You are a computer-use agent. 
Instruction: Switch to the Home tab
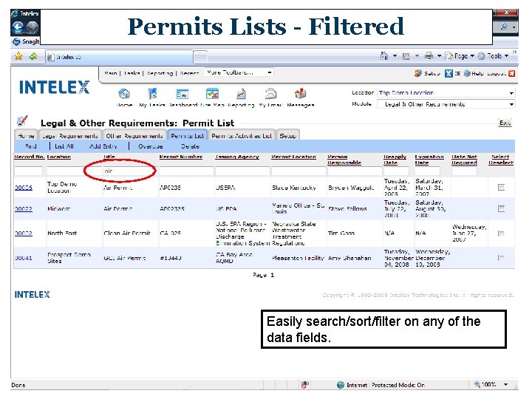(26, 135)
